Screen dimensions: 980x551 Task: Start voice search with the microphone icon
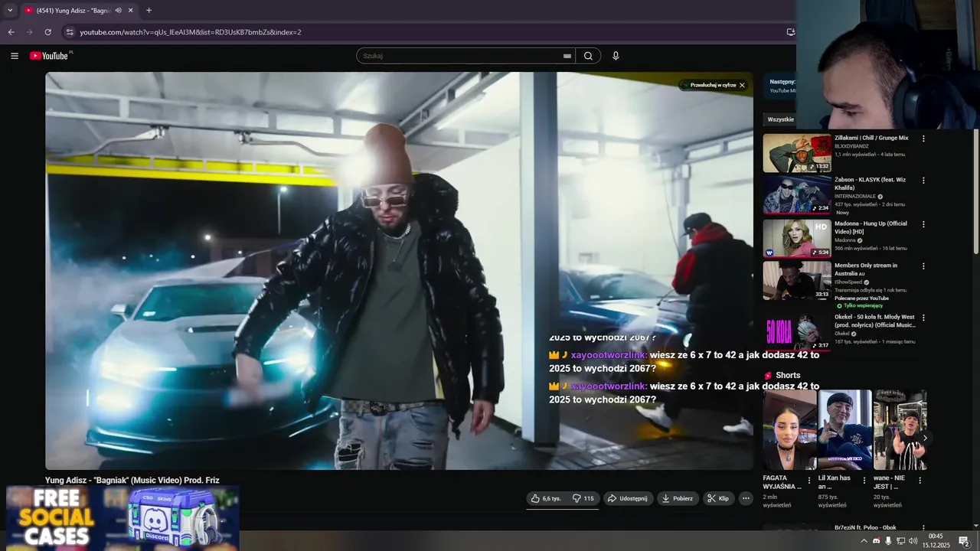pos(616,56)
